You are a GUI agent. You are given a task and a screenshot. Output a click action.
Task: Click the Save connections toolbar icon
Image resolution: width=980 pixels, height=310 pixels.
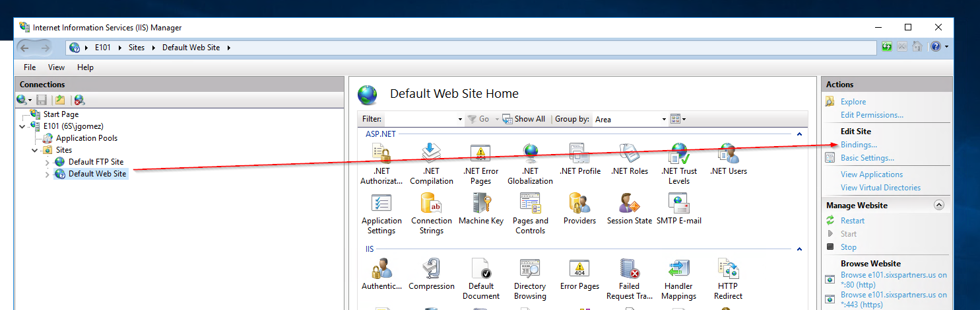coord(42,100)
